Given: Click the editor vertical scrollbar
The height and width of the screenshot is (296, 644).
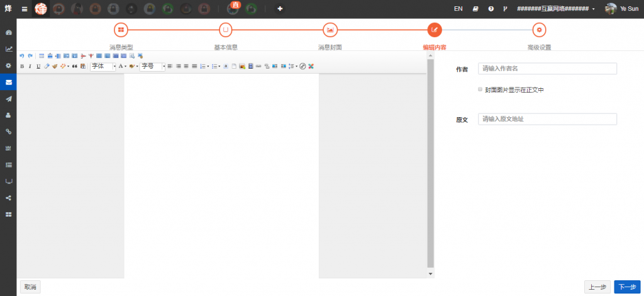Looking at the screenshot, I should (430, 164).
